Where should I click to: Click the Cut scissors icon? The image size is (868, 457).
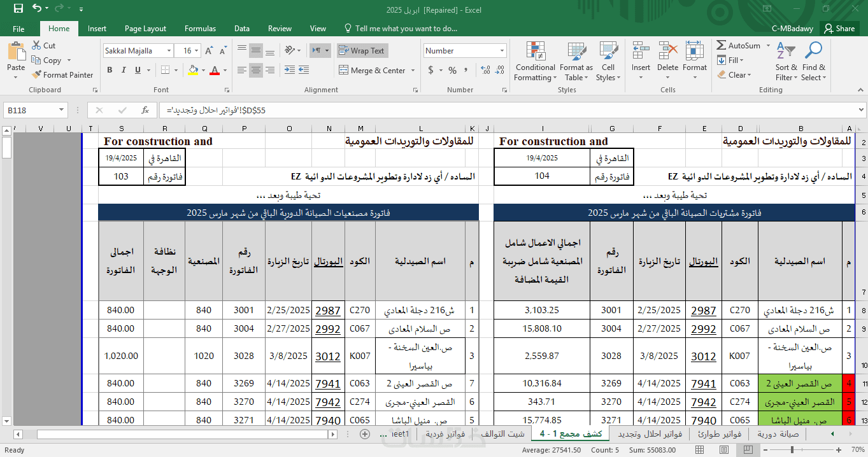(x=36, y=46)
